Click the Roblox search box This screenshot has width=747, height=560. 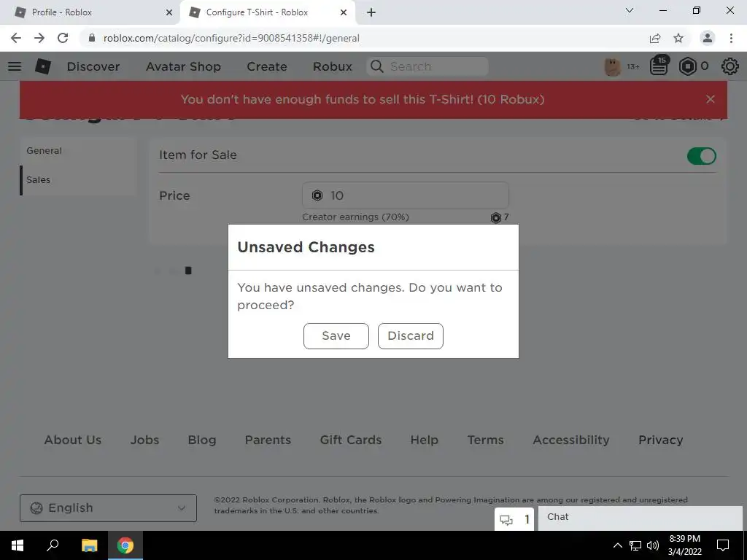427,66
